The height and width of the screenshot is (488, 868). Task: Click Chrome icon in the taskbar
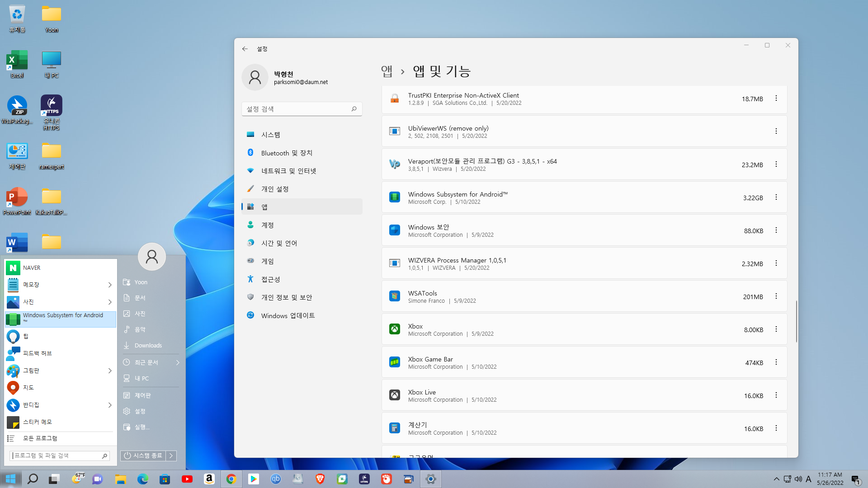point(231,479)
